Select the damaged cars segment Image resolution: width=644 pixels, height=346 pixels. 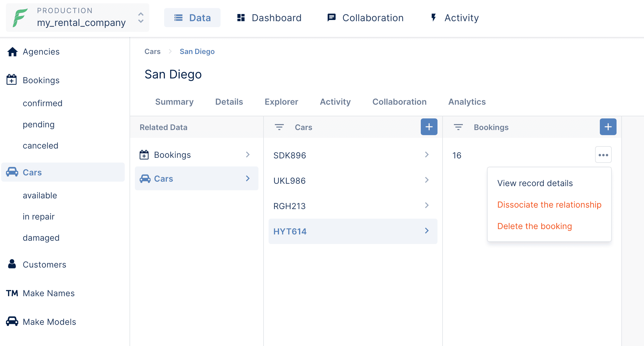pos(41,238)
